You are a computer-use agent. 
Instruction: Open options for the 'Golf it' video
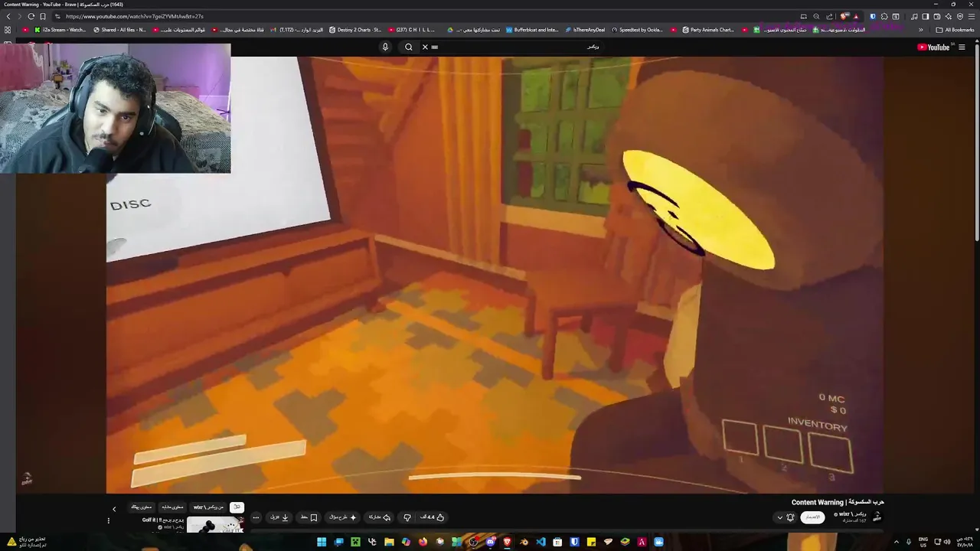[x=108, y=520]
